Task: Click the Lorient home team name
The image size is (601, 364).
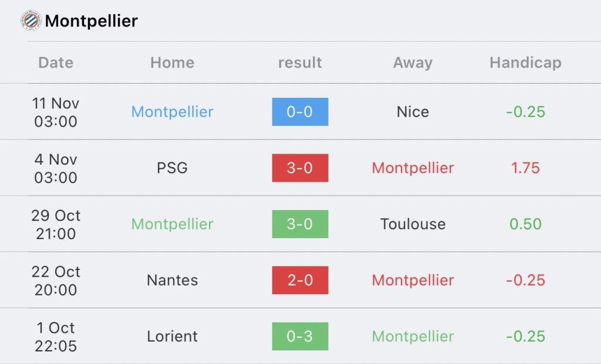Action: click(x=172, y=336)
